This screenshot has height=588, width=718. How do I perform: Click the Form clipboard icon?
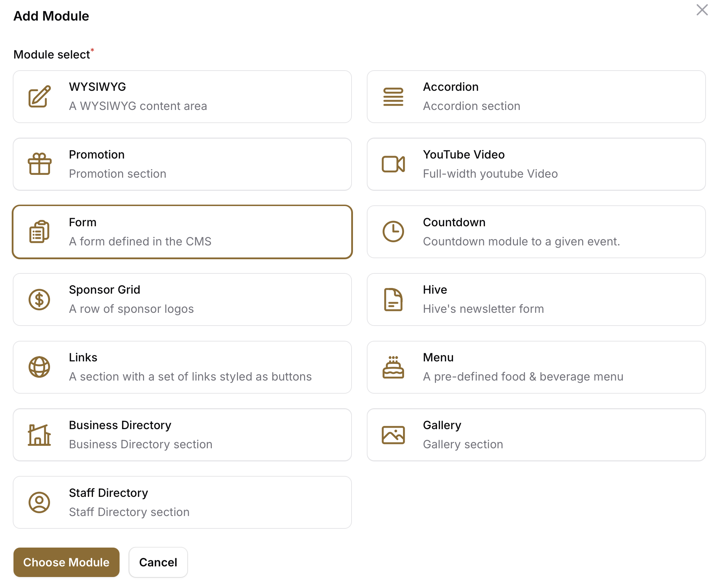click(x=39, y=232)
